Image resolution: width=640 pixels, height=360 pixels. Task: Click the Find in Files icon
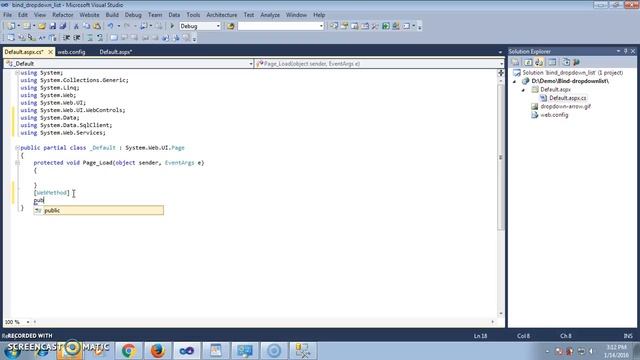click(x=231, y=26)
